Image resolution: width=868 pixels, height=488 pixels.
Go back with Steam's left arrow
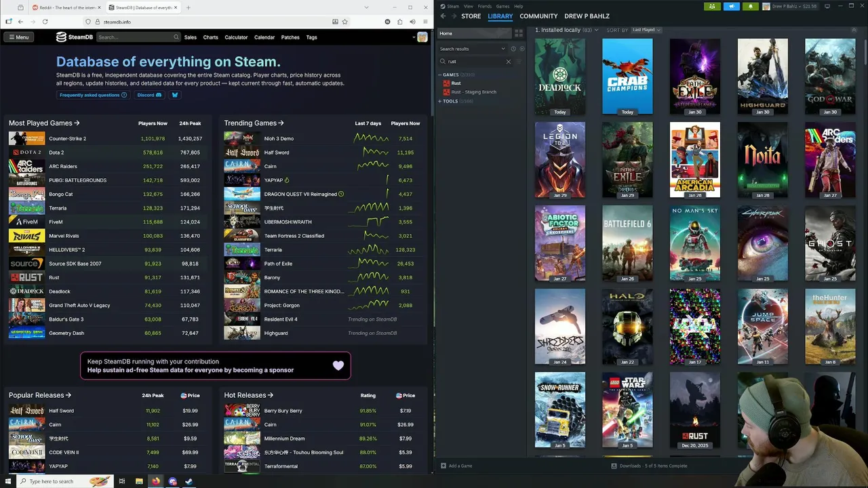(x=443, y=16)
